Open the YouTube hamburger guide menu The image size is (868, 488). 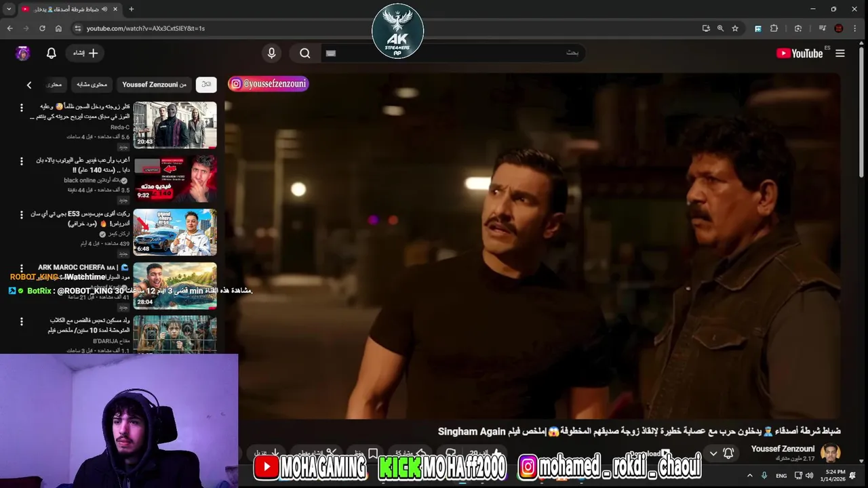click(840, 53)
